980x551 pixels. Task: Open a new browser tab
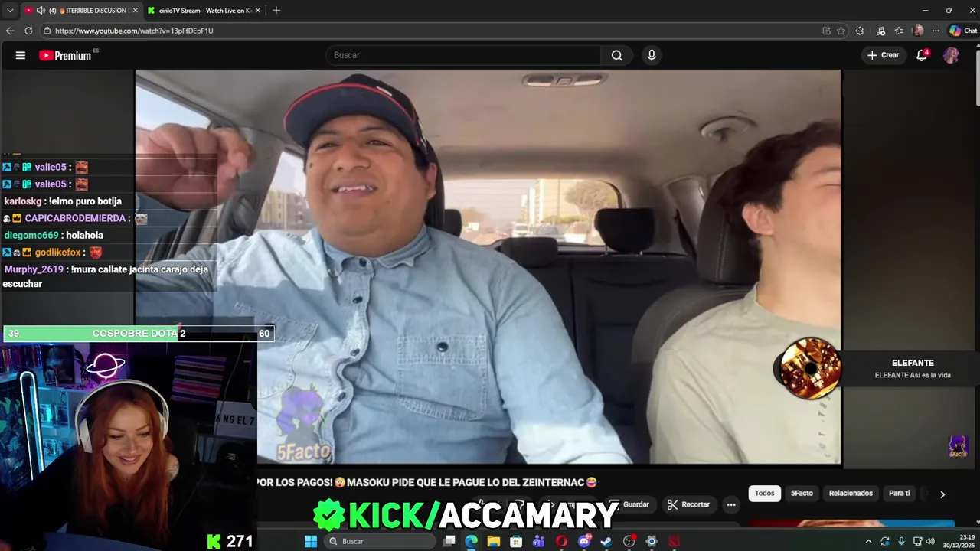pyautogui.click(x=276, y=11)
